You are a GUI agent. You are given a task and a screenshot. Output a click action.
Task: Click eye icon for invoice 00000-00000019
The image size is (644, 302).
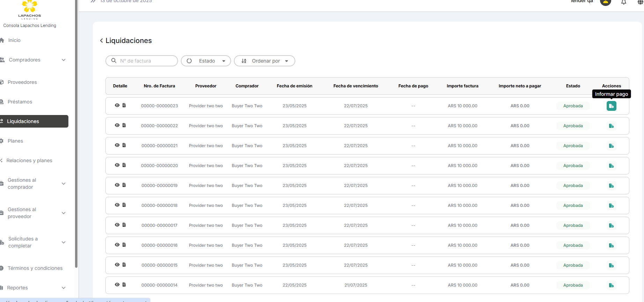(x=117, y=185)
